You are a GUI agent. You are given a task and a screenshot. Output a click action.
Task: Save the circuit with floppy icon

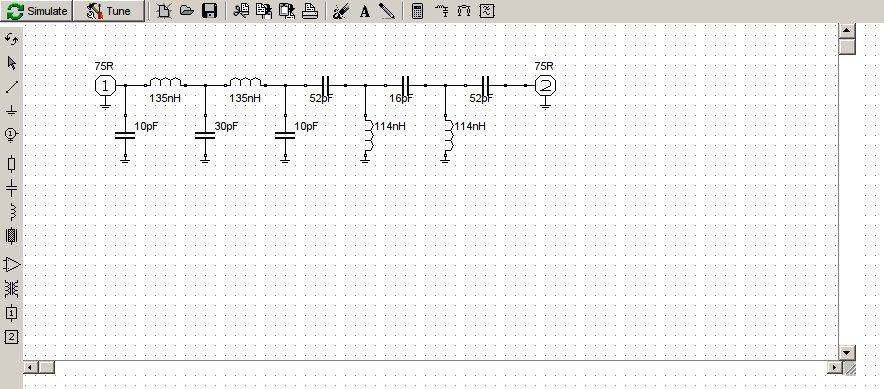pos(210,11)
